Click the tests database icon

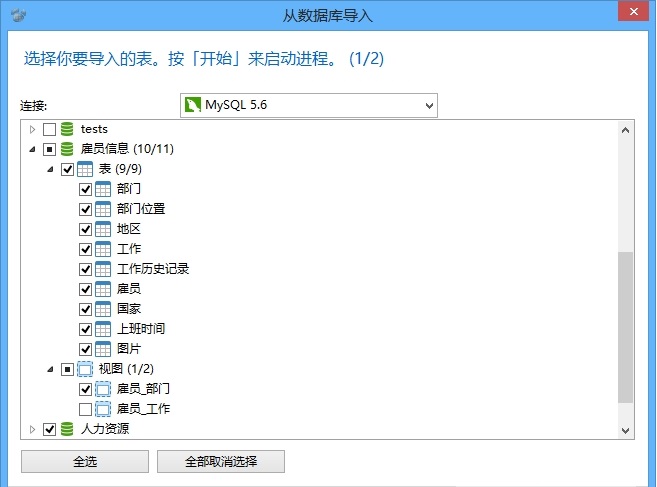point(67,129)
